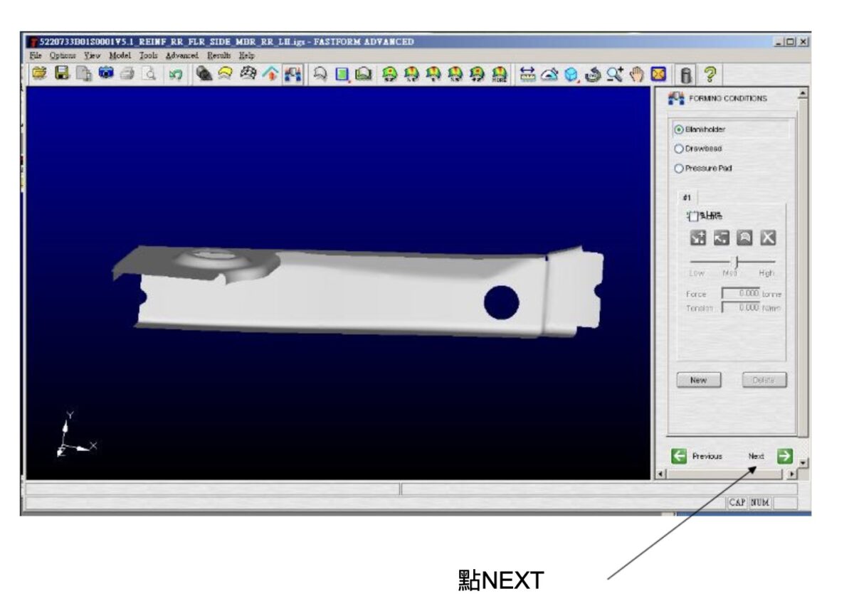Click the Force value input field
The image size is (854, 616).
tap(741, 294)
